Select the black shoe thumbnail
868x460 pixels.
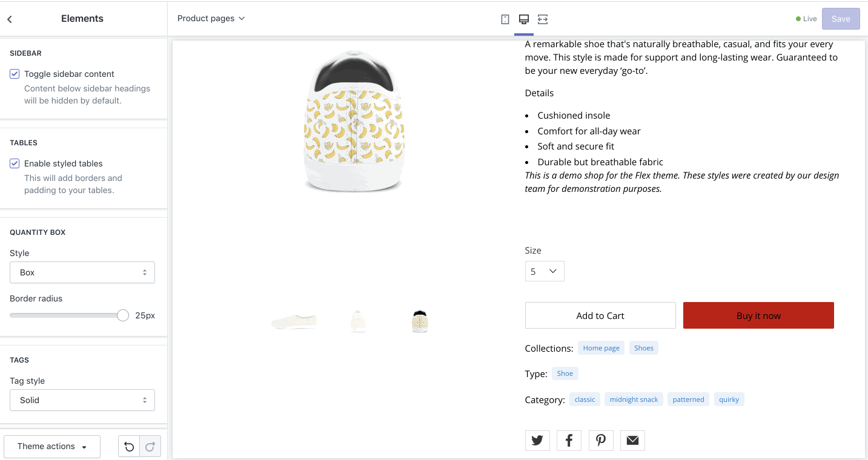(x=420, y=320)
